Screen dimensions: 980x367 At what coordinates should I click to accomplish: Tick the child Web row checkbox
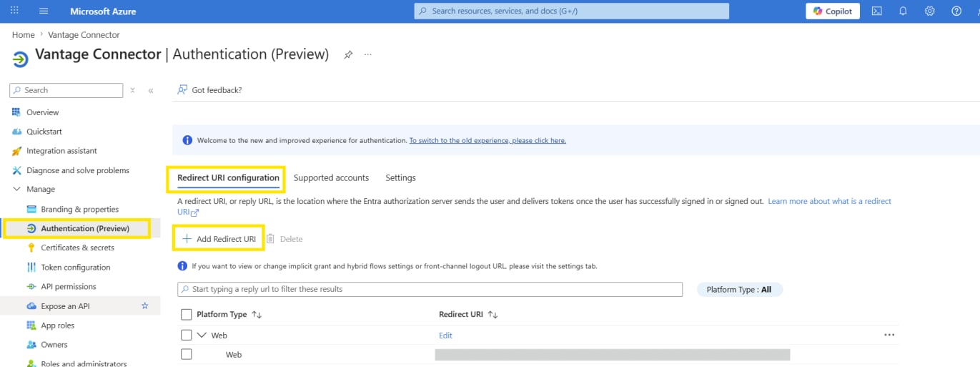[x=187, y=354]
